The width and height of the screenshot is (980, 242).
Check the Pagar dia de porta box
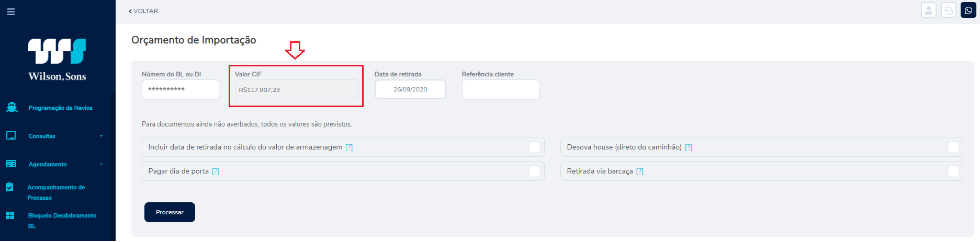[535, 171]
